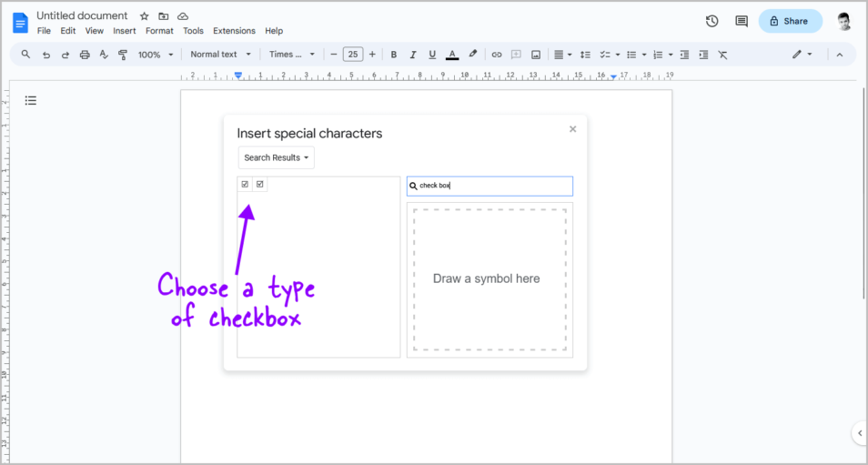Insert a numbered list
This screenshot has height=465, width=868.
click(x=658, y=55)
